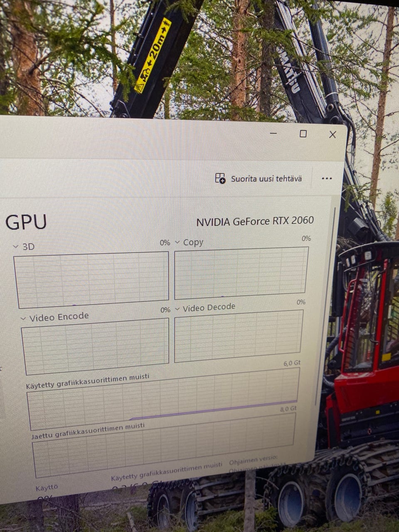Click the run new task icon

click(x=220, y=178)
